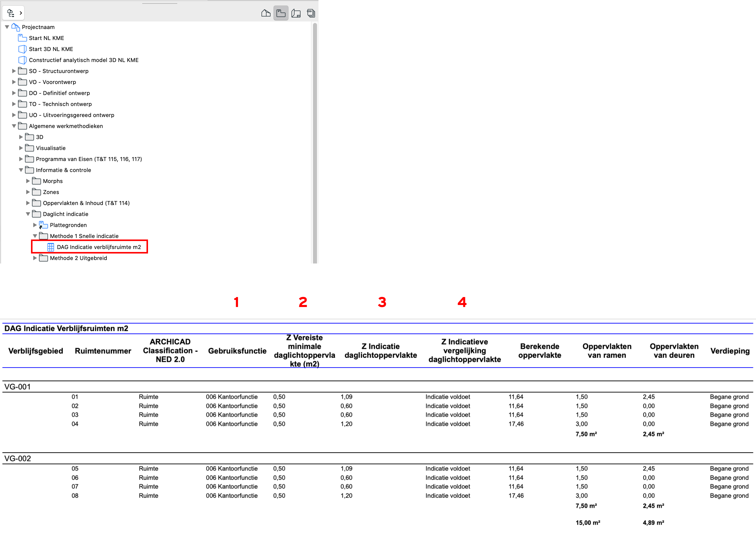Click the Ruimtenummer column header
Viewport: 756px width, 545px height.
click(x=103, y=351)
